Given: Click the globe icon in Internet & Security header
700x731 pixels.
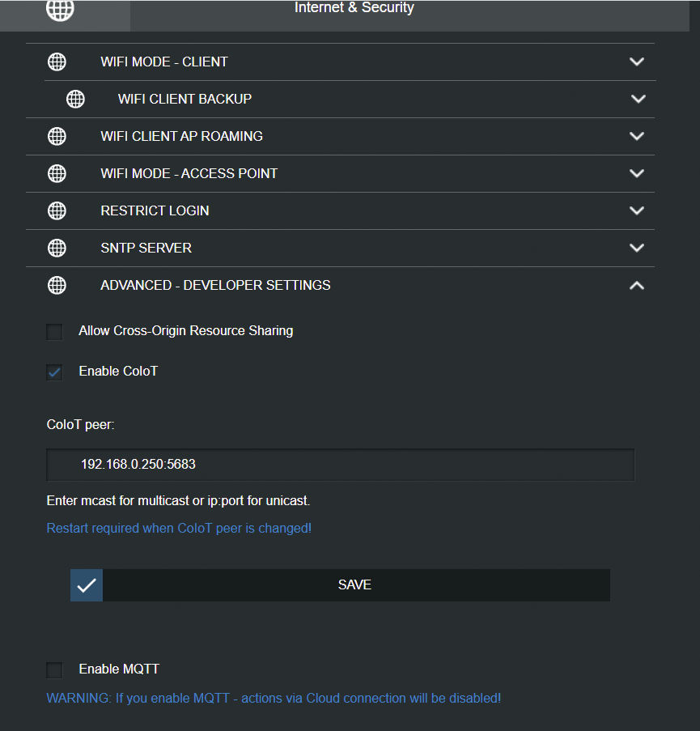Looking at the screenshot, I should pyautogui.click(x=60, y=10).
